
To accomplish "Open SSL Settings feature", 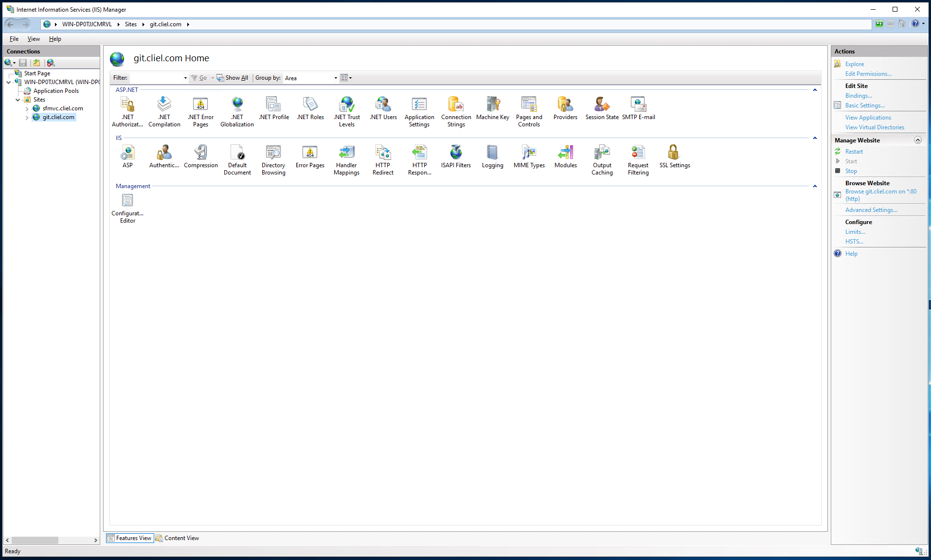I will [x=675, y=156].
